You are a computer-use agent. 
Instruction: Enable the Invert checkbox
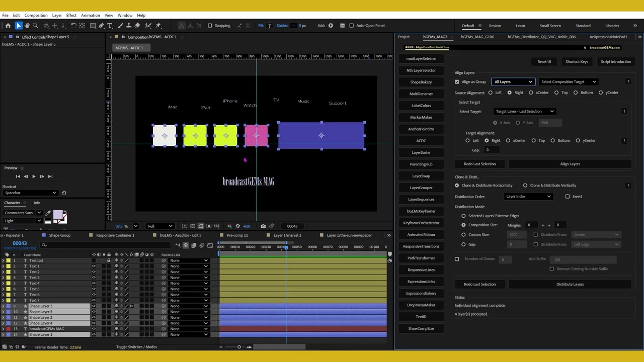pos(568,197)
